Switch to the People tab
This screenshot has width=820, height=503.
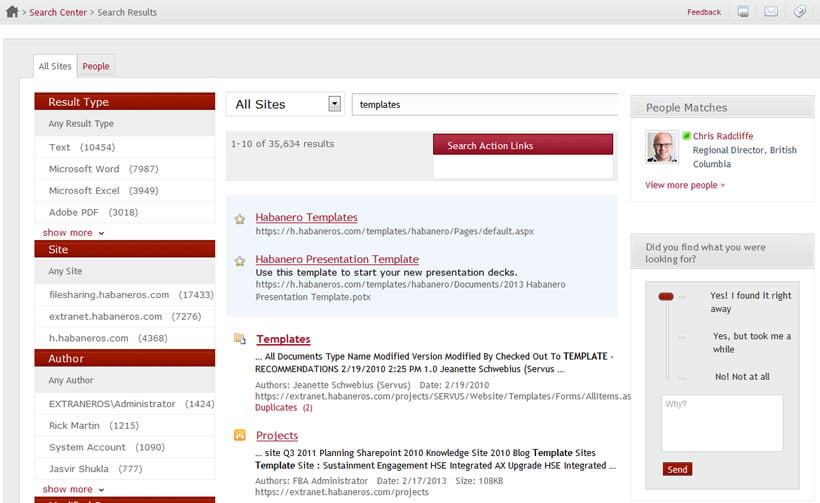96,66
